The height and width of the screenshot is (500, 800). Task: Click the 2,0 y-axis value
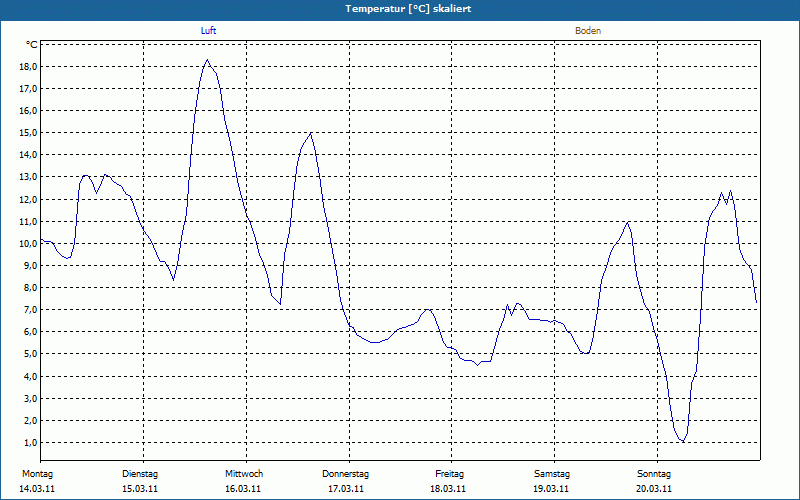tap(31, 420)
